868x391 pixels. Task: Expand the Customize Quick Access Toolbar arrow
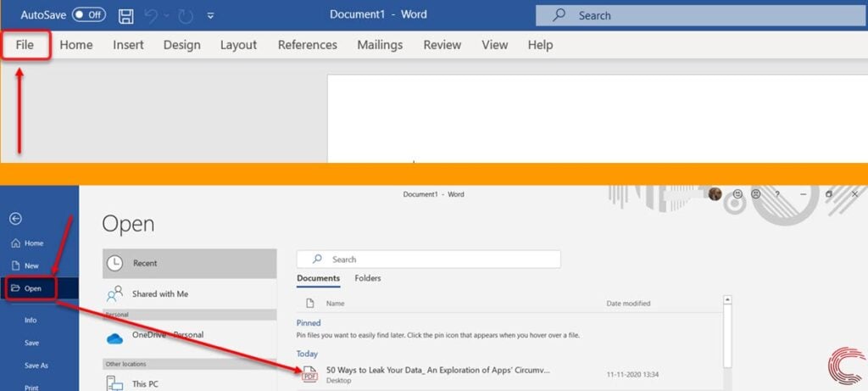click(210, 16)
